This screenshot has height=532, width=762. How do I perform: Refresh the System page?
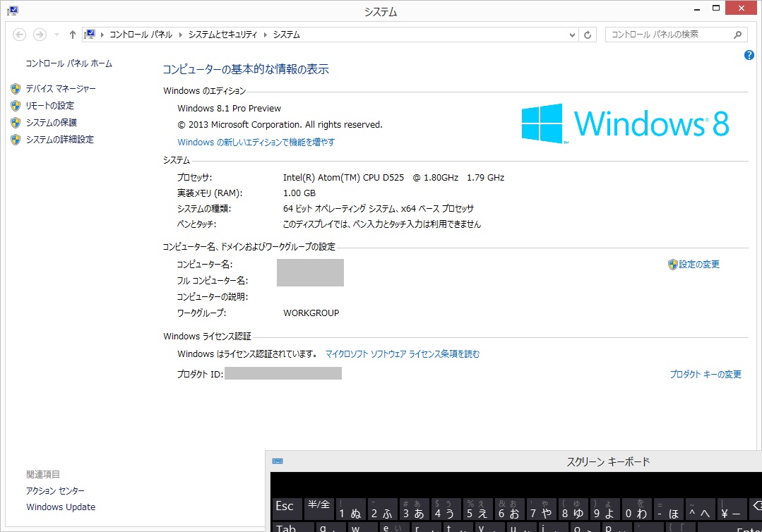point(588,35)
